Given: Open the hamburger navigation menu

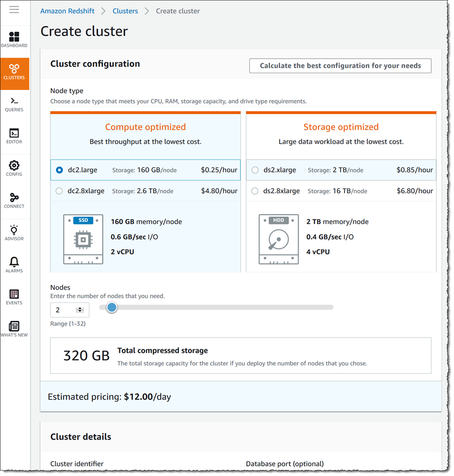Looking at the screenshot, I should (x=14, y=10).
